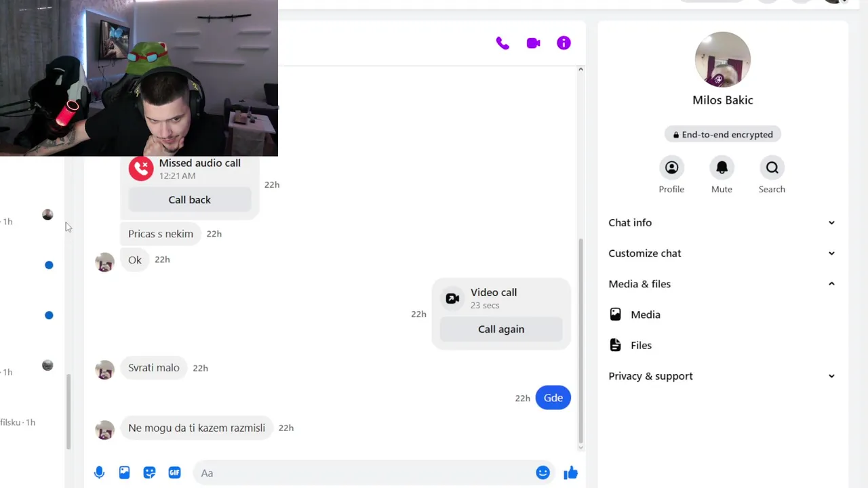
Task: Start an audio call with the phone icon
Action: coord(502,43)
